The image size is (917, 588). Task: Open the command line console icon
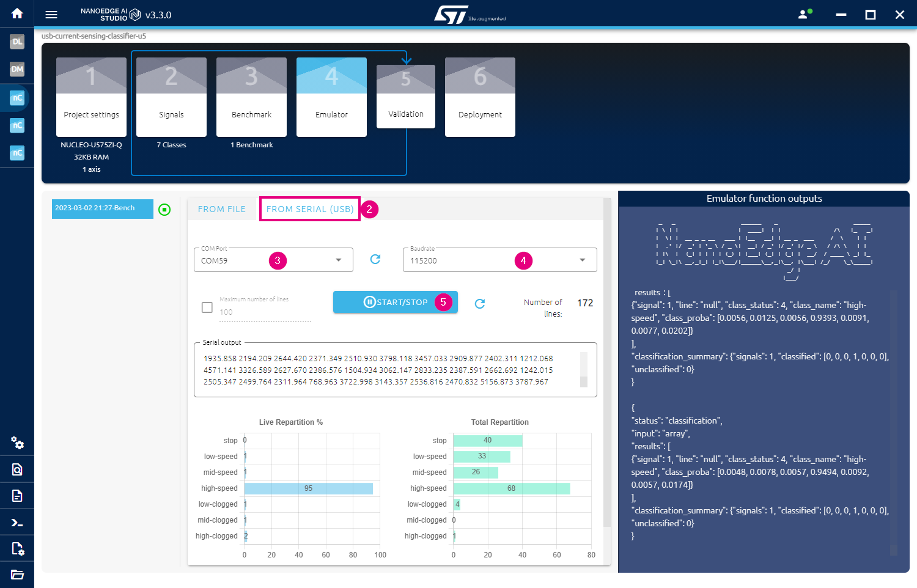(x=17, y=523)
